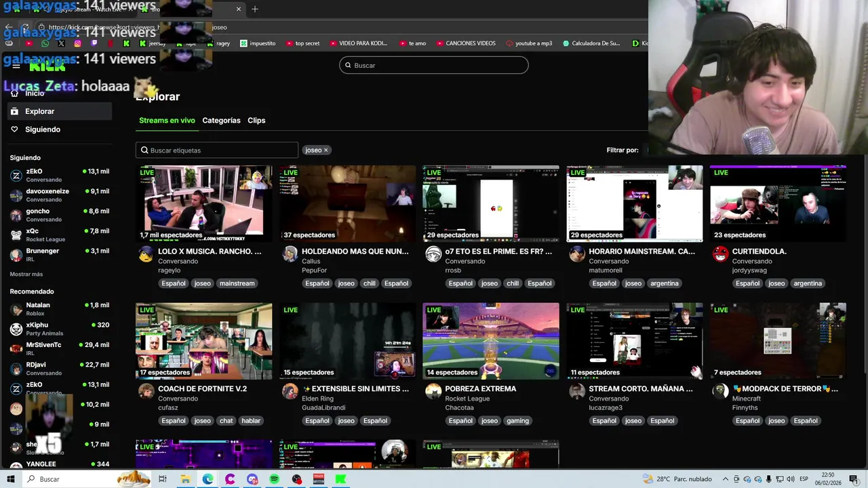Select hablar tag under cufasz stream
The image size is (868, 488).
(x=251, y=421)
